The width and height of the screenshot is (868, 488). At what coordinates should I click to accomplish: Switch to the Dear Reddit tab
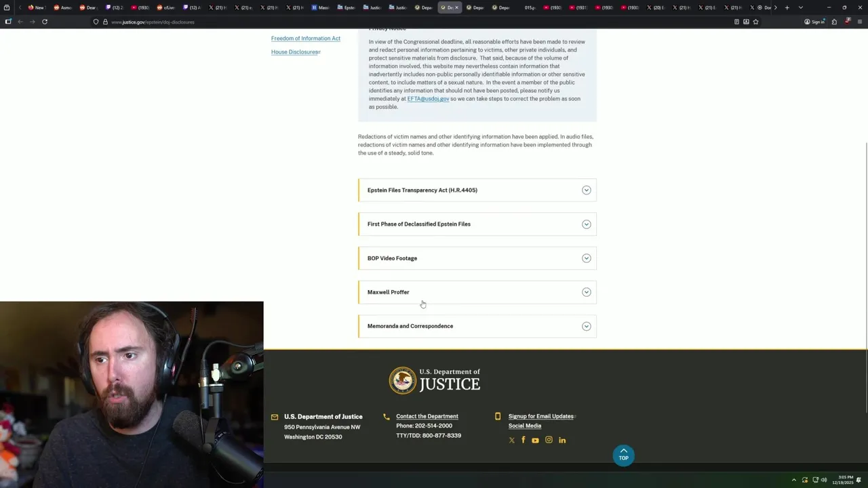87,7
